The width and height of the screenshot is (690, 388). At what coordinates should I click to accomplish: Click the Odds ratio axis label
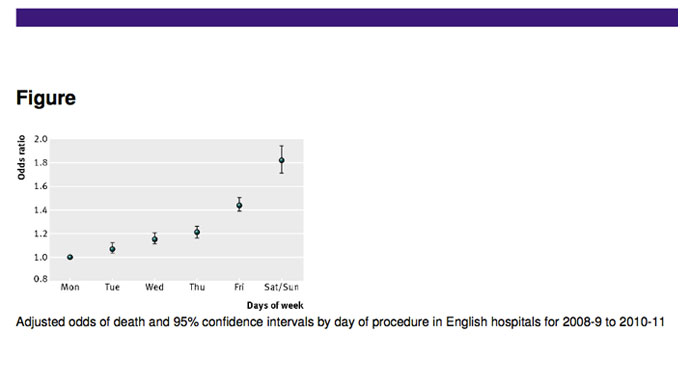point(21,157)
